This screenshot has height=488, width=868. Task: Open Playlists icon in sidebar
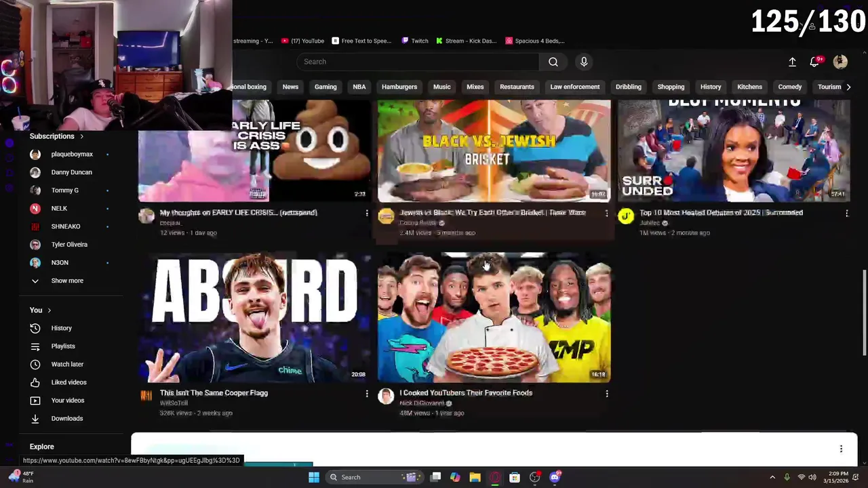(x=35, y=346)
